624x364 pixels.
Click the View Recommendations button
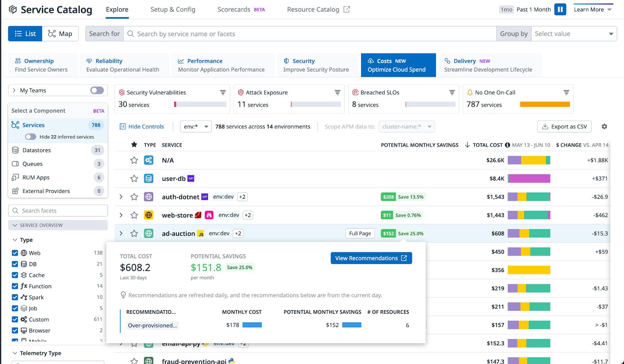coord(371,258)
